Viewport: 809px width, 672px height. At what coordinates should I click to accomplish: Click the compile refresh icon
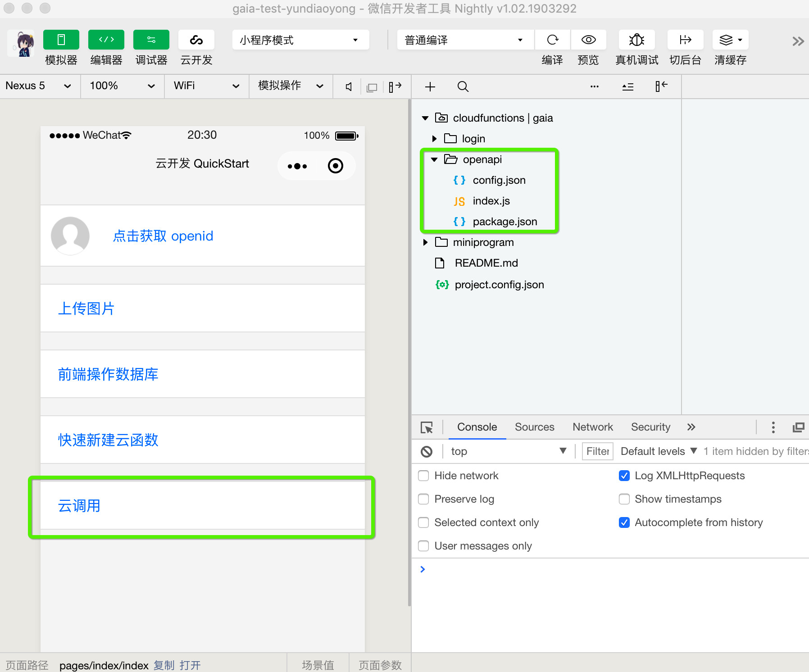coord(553,40)
